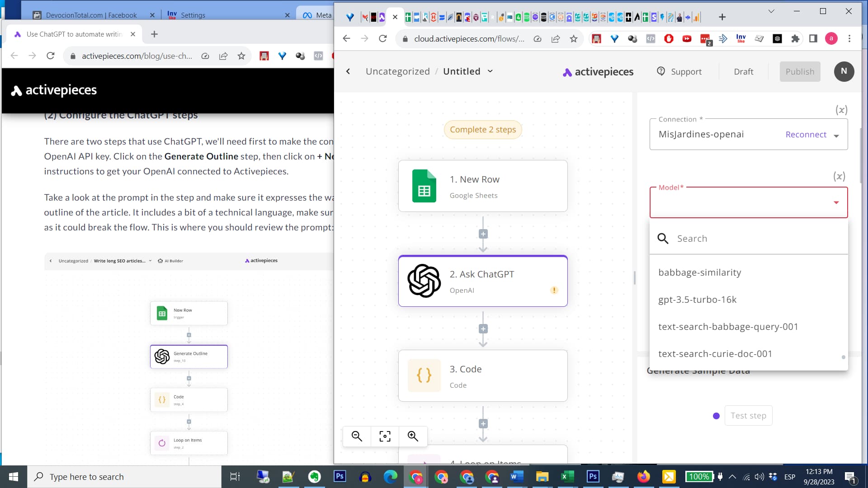
Task: Bookmark the blog page in back window
Action: 241,56
